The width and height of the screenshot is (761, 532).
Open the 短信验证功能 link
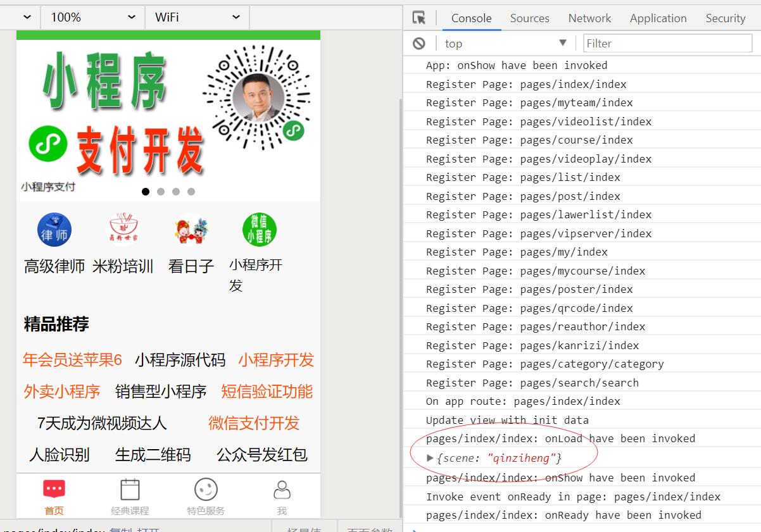point(267,392)
